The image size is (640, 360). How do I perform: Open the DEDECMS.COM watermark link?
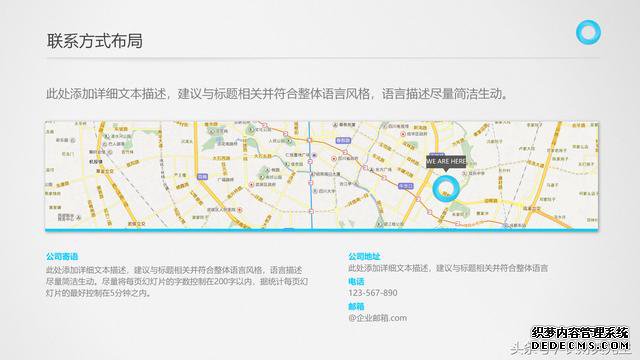coord(580,346)
